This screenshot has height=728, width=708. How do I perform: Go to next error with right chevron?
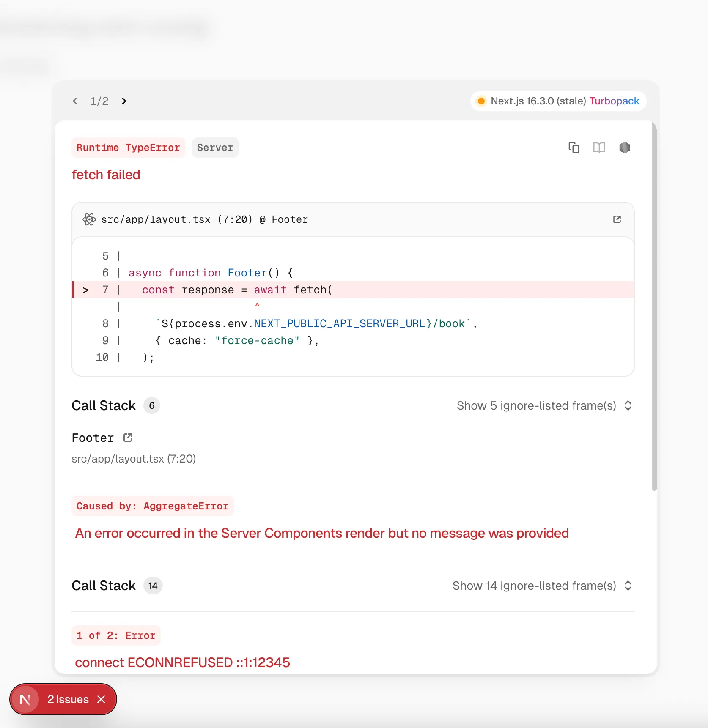pyautogui.click(x=124, y=101)
